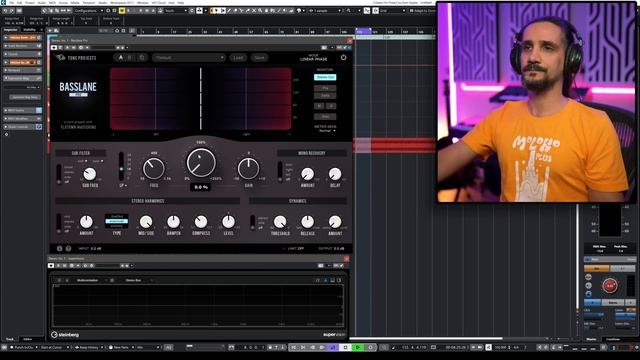Click the Record button in Cubase transport
640x360 pixels.
tap(371, 347)
